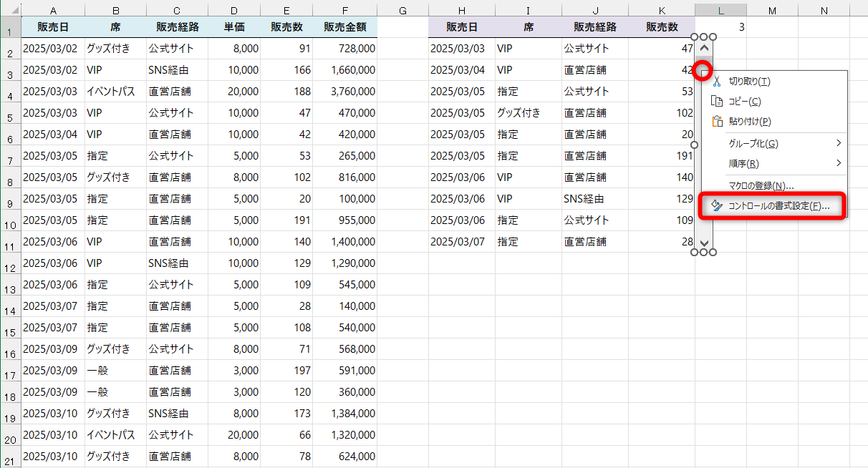
Task: Select the cell showing 728,000
Action: pyautogui.click(x=345, y=49)
